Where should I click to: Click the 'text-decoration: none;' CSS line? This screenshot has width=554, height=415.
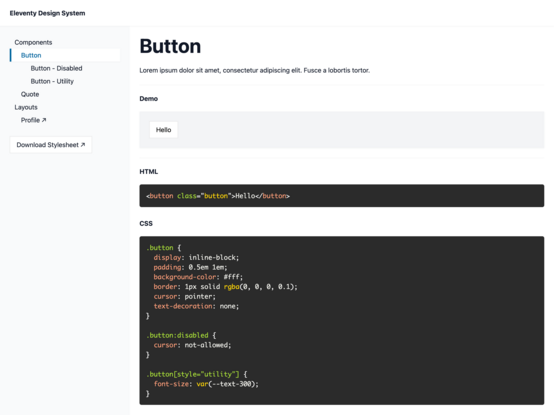click(196, 306)
